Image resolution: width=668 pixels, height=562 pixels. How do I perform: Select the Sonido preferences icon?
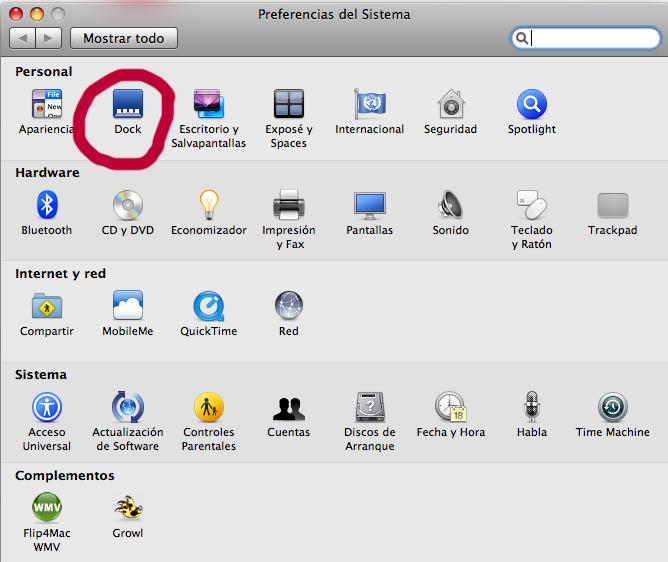(450, 206)
